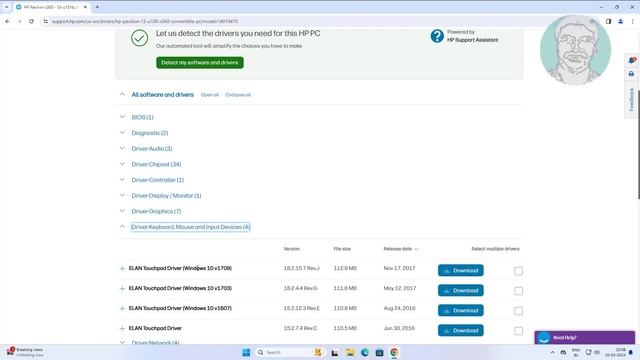The width and height of the screenshot is (640, 360).
Task: Open the taskbar clock and date
Action: [616, 352]
